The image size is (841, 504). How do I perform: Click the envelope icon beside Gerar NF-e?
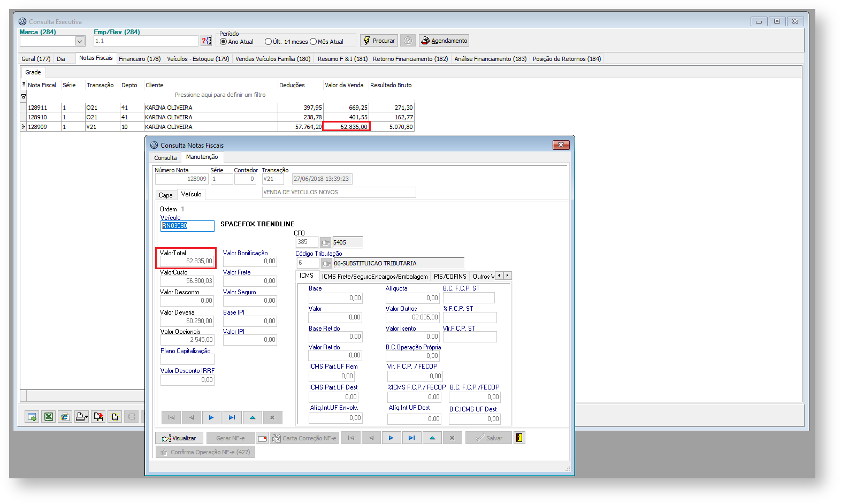[x=262, y=438]
